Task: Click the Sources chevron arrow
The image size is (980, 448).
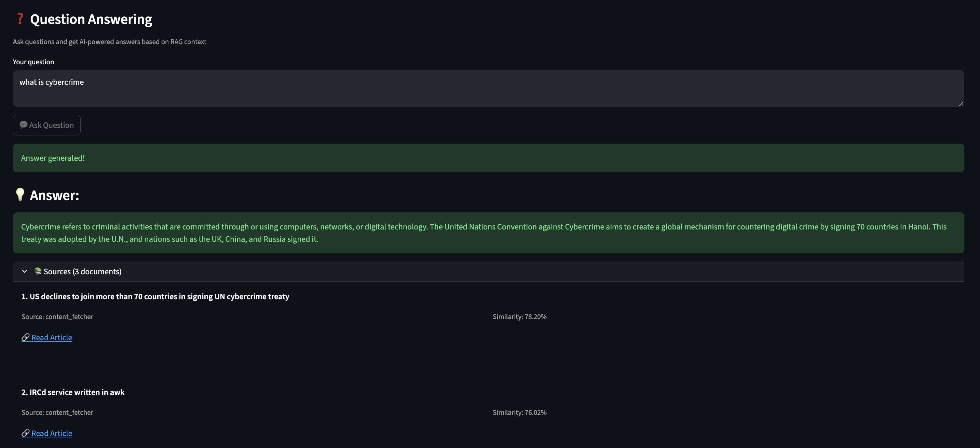Action: coord(25,272)
